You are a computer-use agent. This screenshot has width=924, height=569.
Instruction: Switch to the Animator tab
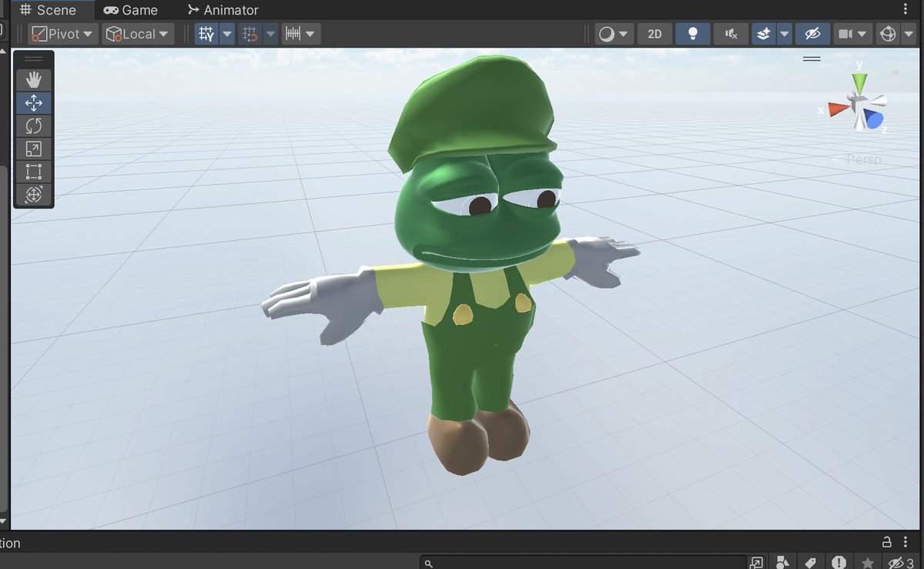[222, 10]
